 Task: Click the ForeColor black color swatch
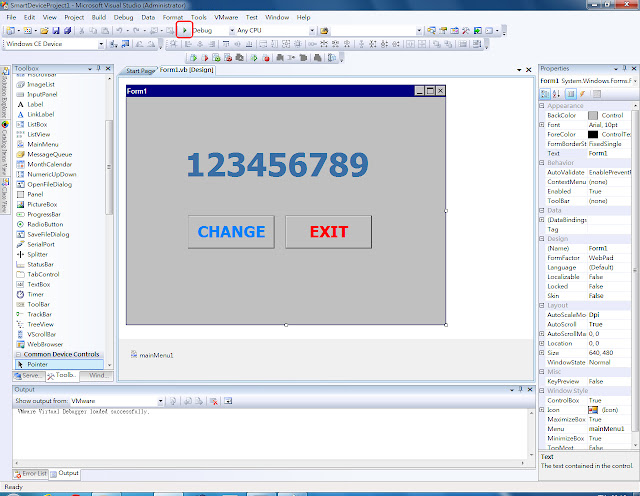[593, 134]
